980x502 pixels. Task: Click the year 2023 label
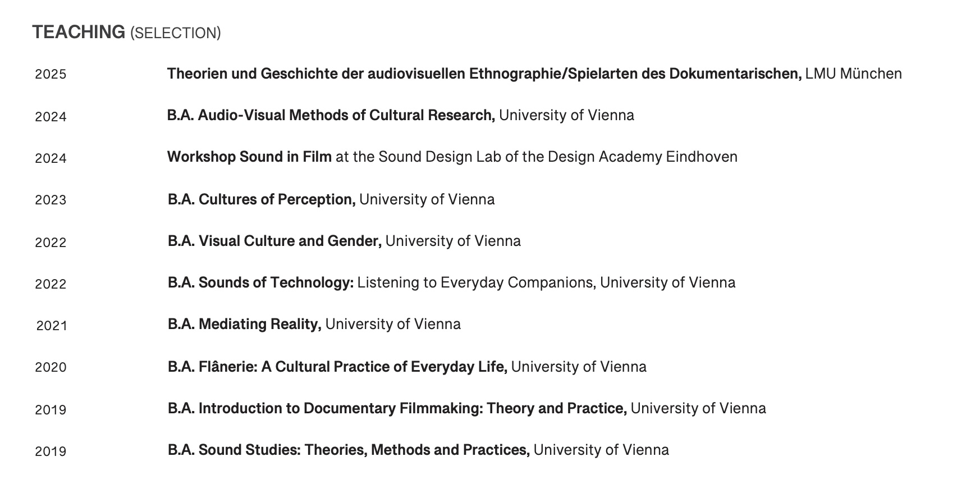click(x=51, y=200)
